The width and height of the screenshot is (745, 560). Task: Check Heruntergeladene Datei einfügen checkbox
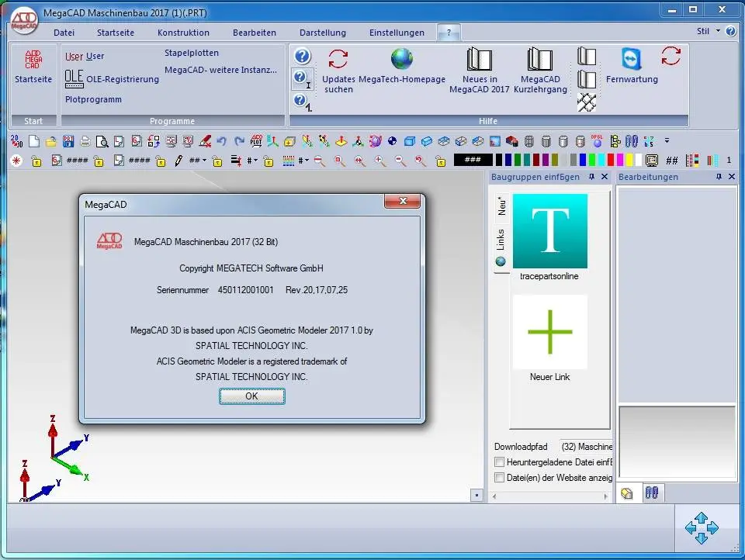click(x=499, y=462)
